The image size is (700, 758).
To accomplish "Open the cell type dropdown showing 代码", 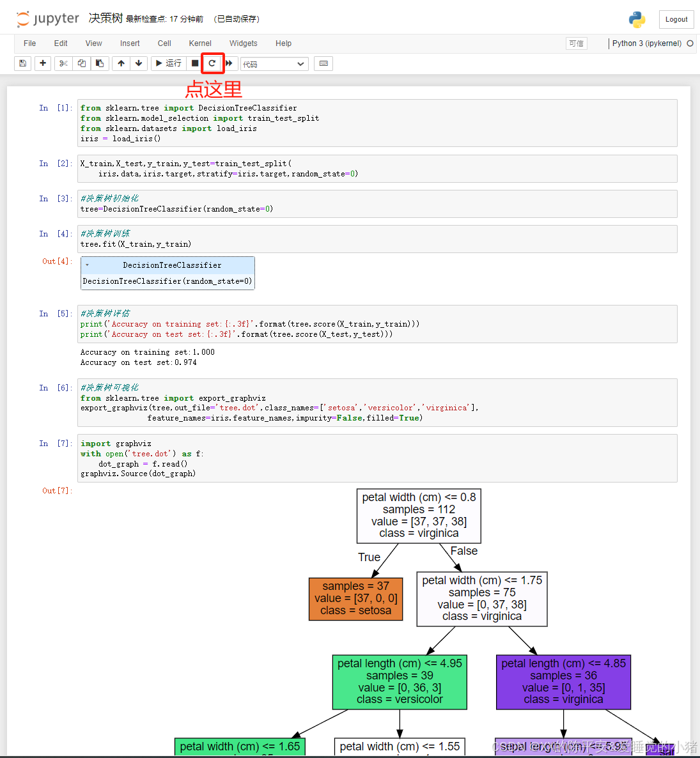I will [274, 64].
